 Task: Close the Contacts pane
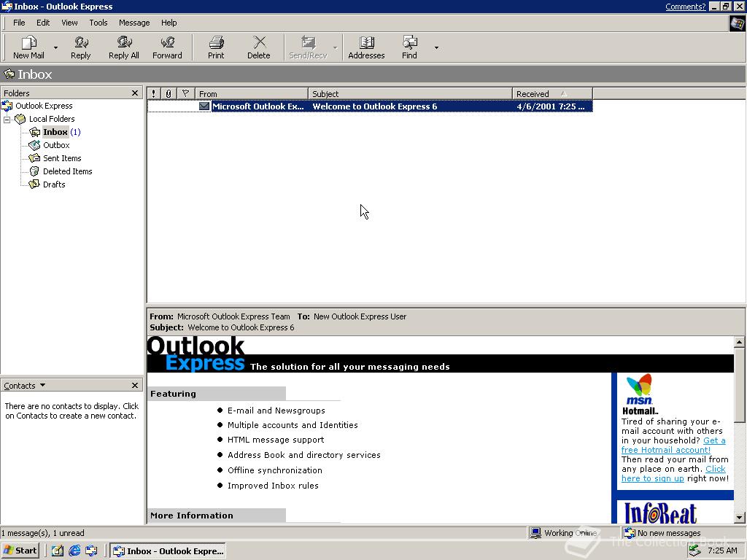click(x=135, y=385)
